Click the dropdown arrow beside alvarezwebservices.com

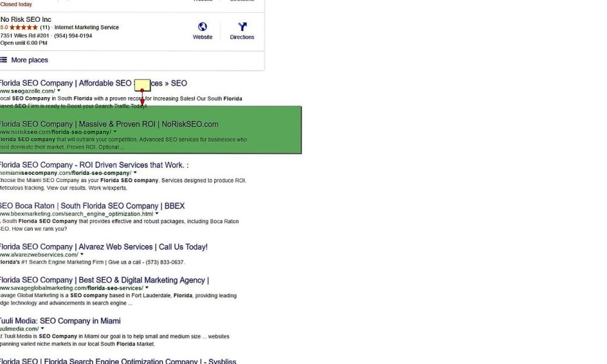82,255
